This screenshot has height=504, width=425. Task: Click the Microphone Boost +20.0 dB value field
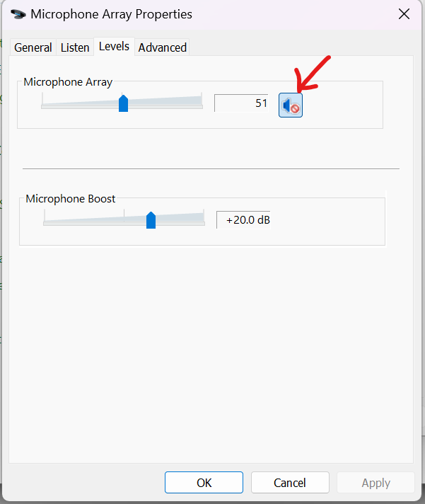tap(243, 220)
